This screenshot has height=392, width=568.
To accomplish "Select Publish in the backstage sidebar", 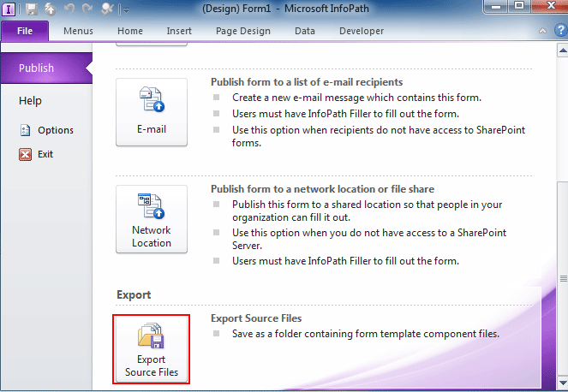I will point(46,68).
